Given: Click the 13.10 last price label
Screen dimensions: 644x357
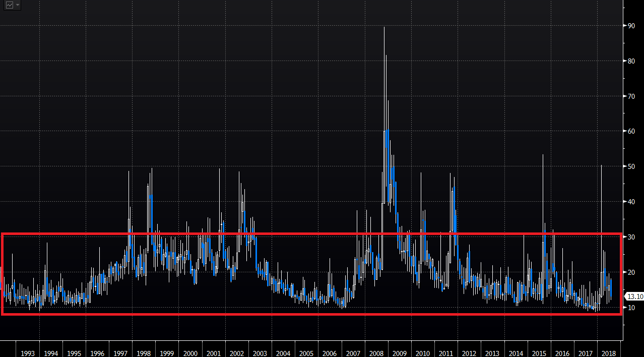Looking at the screenshot, I should (635, 296).
